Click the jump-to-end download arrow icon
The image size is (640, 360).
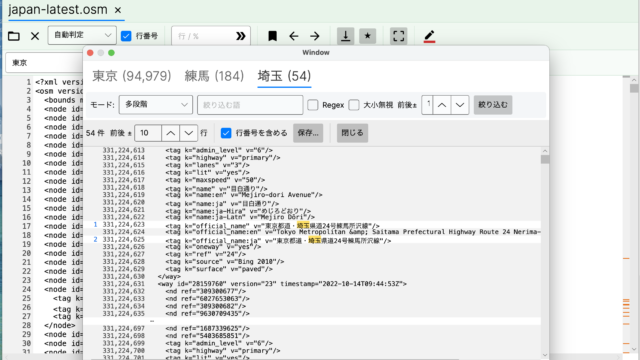[x=345, y=36]
